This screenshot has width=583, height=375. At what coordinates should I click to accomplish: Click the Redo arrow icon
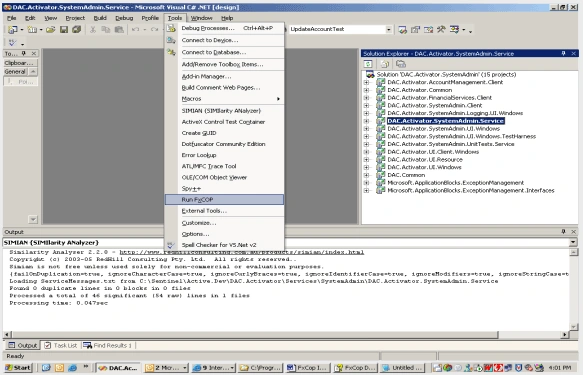pos(154,29)
